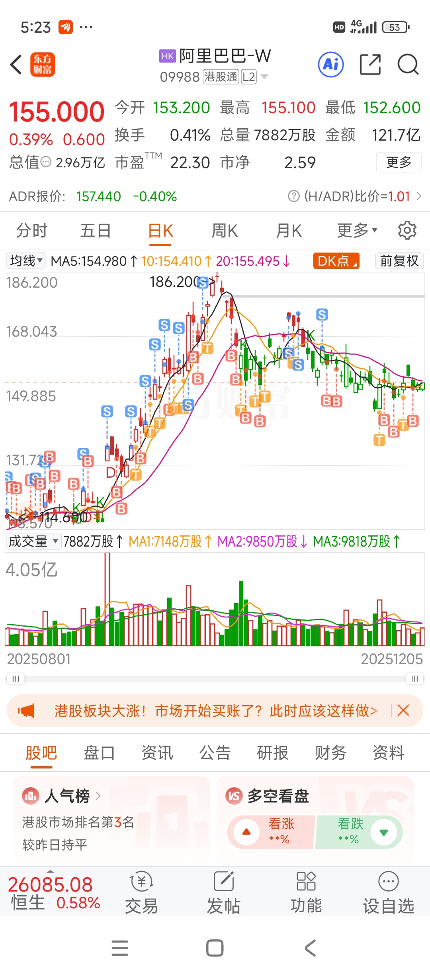Expand the Hang Seng index bar
This screenshot has height=980, width=430.
pos(50,872)
